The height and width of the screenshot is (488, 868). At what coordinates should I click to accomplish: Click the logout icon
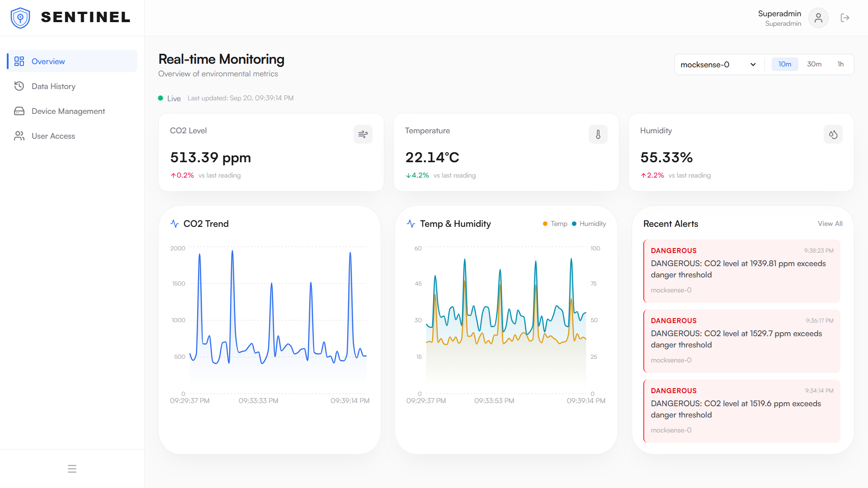tap(845, 18)
